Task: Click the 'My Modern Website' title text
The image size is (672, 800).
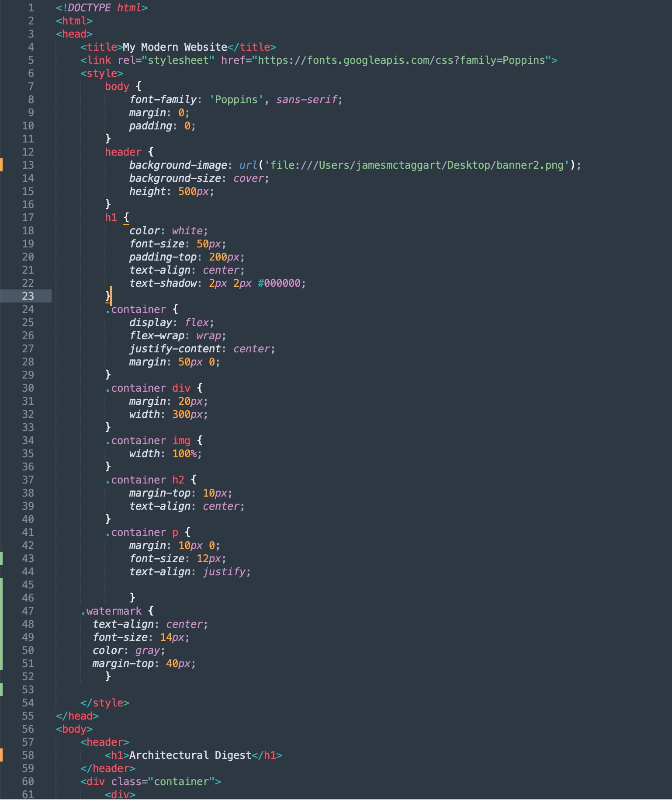Action: click(175, 47)
